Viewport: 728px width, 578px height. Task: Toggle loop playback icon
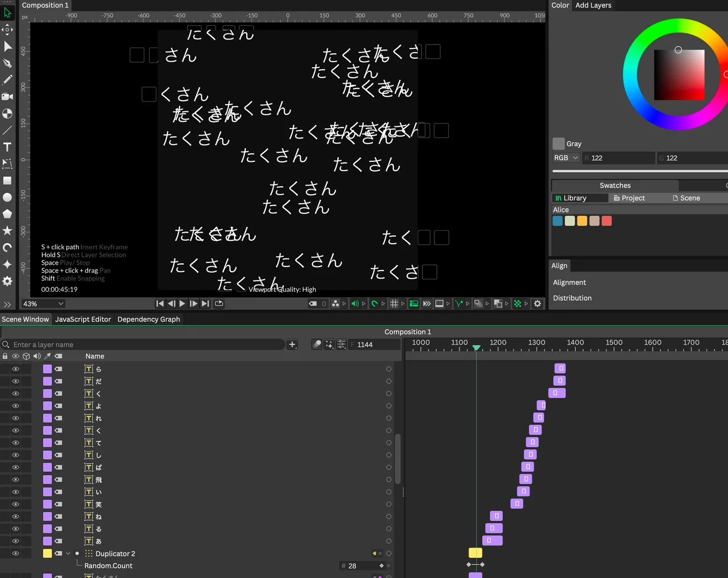219,303
